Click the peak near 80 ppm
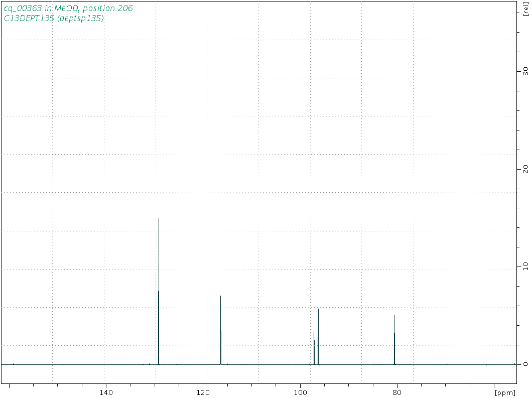The width and height of the screenshot is (532, 398). click(394, 340)
